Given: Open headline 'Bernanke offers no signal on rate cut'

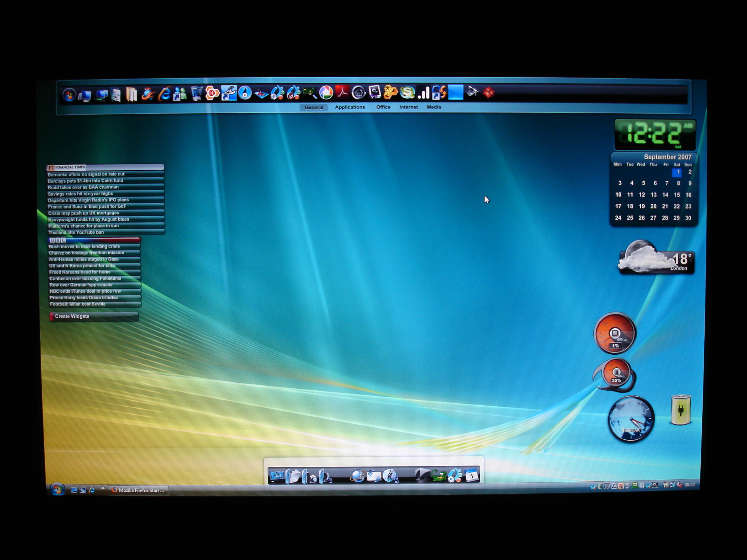Looking at the screenshot, I should pos(105,174).
